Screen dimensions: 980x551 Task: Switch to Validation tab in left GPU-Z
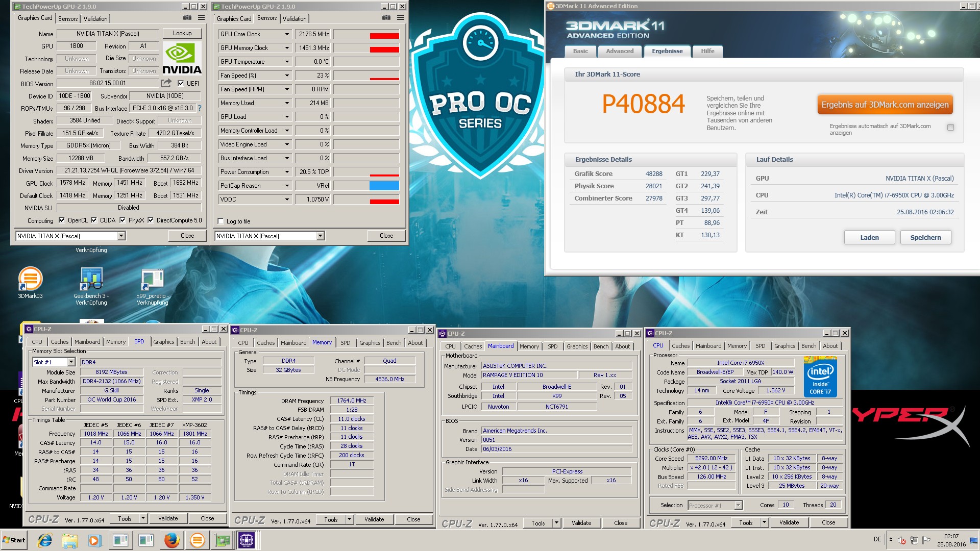click(x=95, y=18)
